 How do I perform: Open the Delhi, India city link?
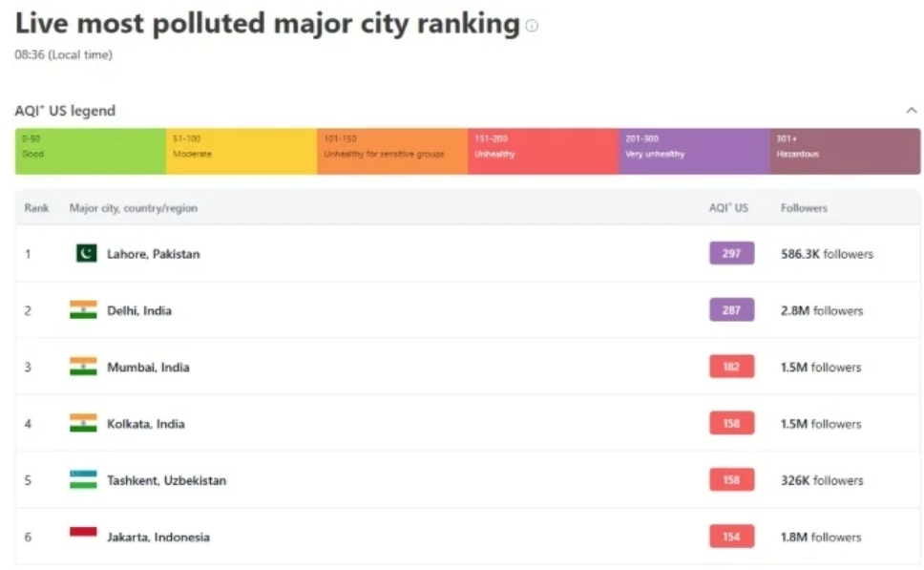(x=139, y=310)
